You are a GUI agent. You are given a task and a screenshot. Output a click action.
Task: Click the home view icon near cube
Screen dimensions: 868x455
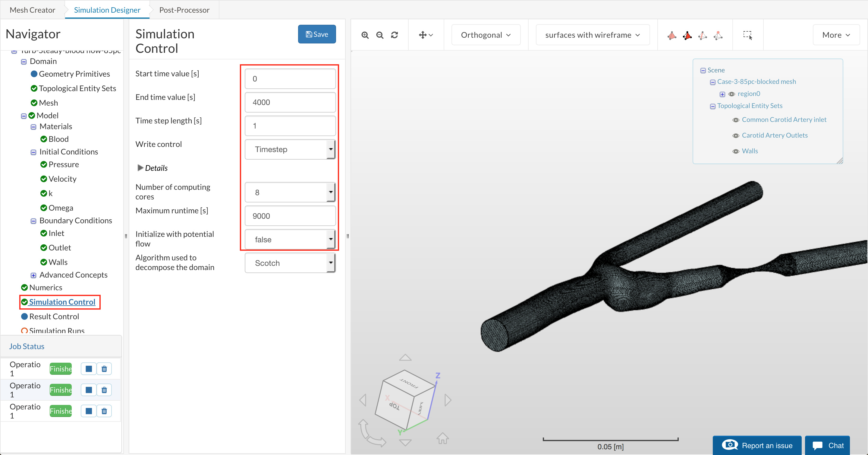coord(442,438)
